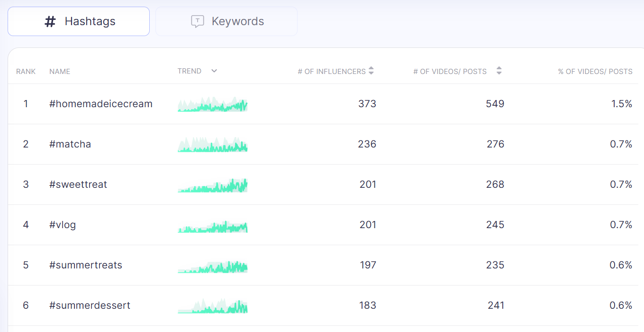This screenshot has width=644, height=332.
Task: Open the #summerdessert hashtag
Action: 90,305
